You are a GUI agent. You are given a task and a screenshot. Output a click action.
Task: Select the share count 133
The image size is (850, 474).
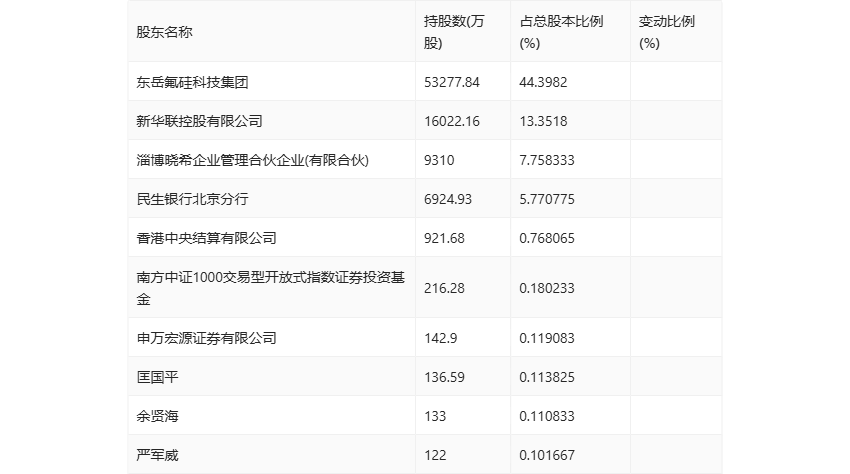tap(435, 416)
